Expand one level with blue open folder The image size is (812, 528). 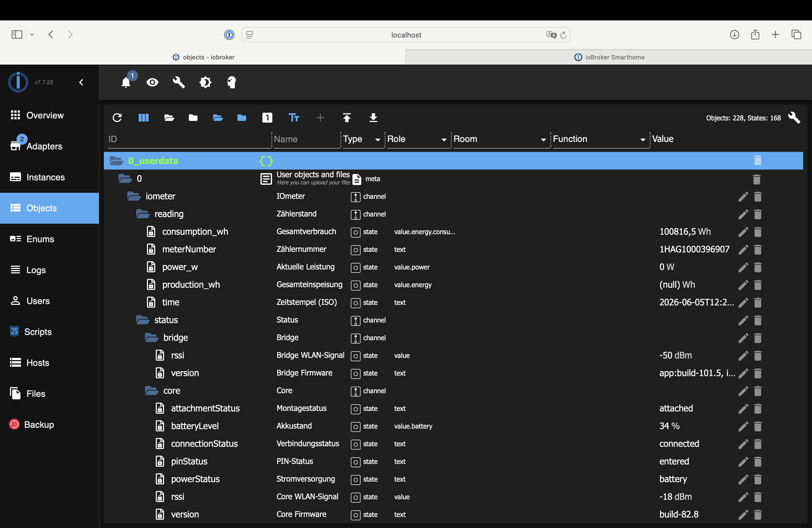coord(218,118)
